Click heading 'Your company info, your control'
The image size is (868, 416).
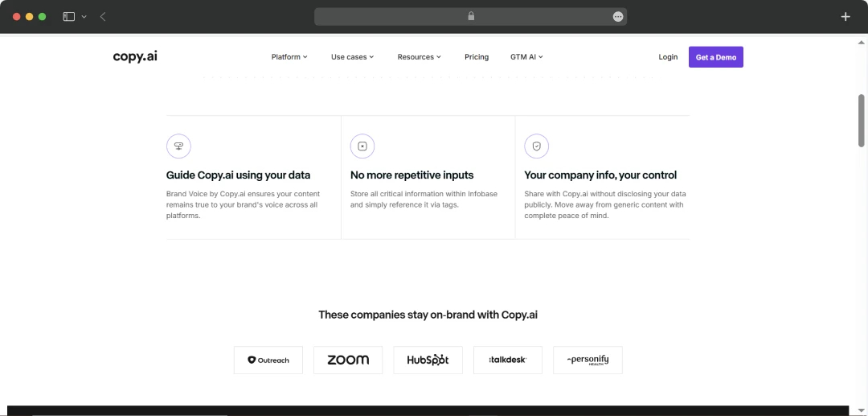point(600,175)
